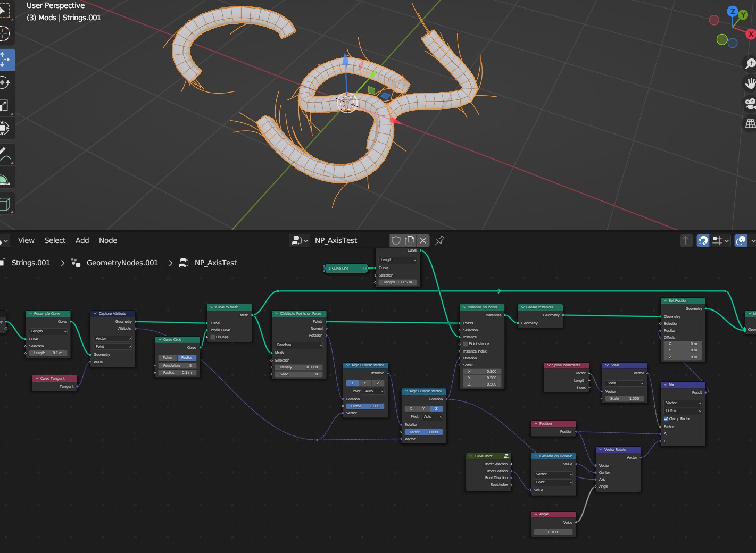Click NP_AxisTest in the breadcrumb path
Image resolution: width=756 pixels, height=553 pixels.
[x=215, y=263]
